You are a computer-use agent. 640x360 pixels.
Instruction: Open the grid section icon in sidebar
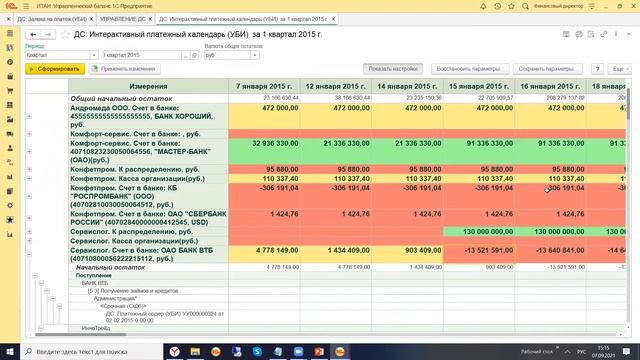tap(10, 105)
